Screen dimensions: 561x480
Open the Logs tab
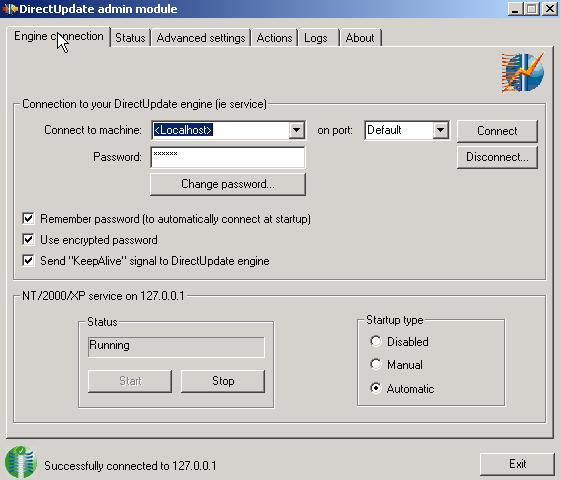click(318, 38)
